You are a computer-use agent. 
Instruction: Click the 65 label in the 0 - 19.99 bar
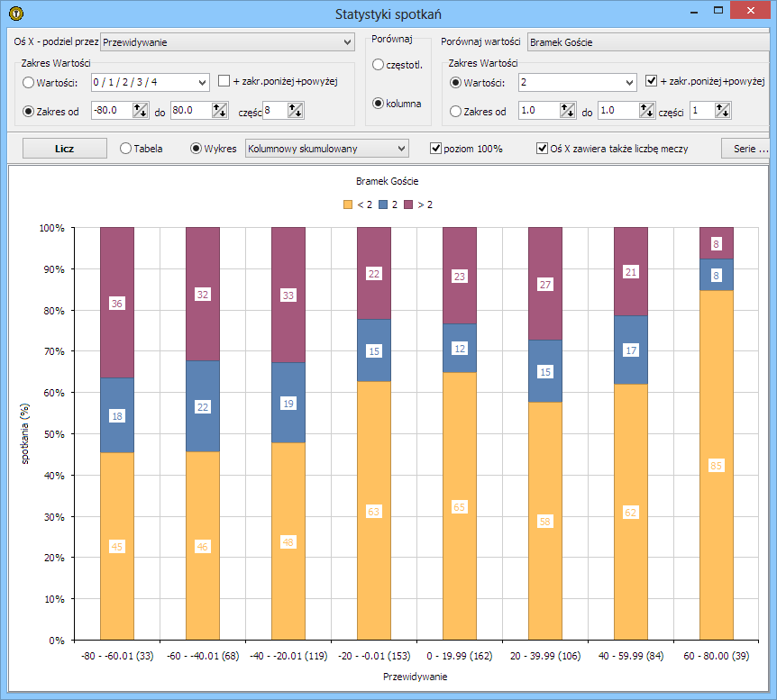coord(460,507)
